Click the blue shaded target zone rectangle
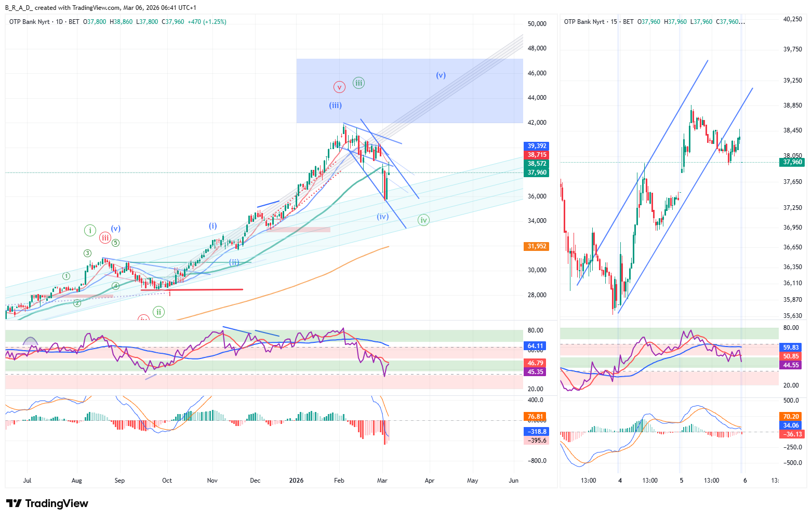This screenshot has height=519, width=812. pos(468,104)
